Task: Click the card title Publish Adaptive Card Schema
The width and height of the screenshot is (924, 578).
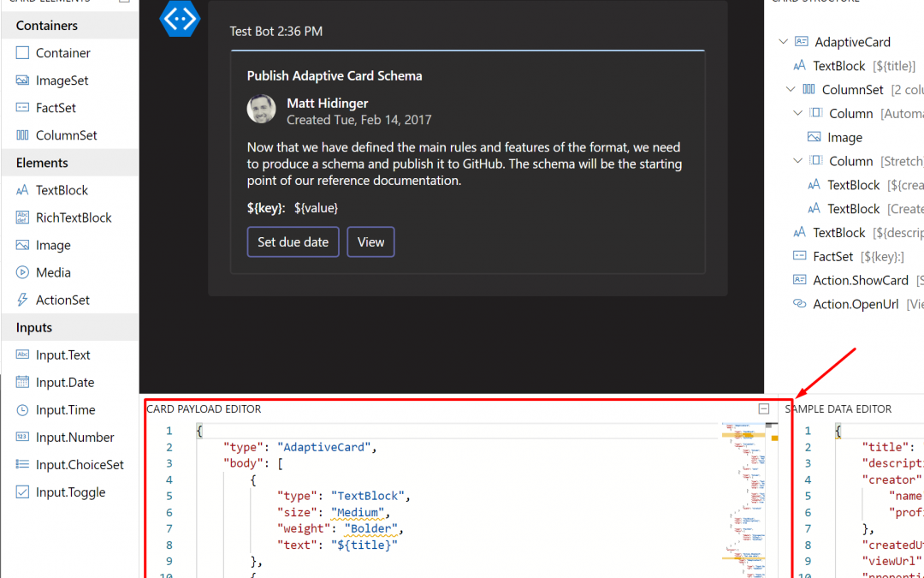Action: (x=335, y=75)
